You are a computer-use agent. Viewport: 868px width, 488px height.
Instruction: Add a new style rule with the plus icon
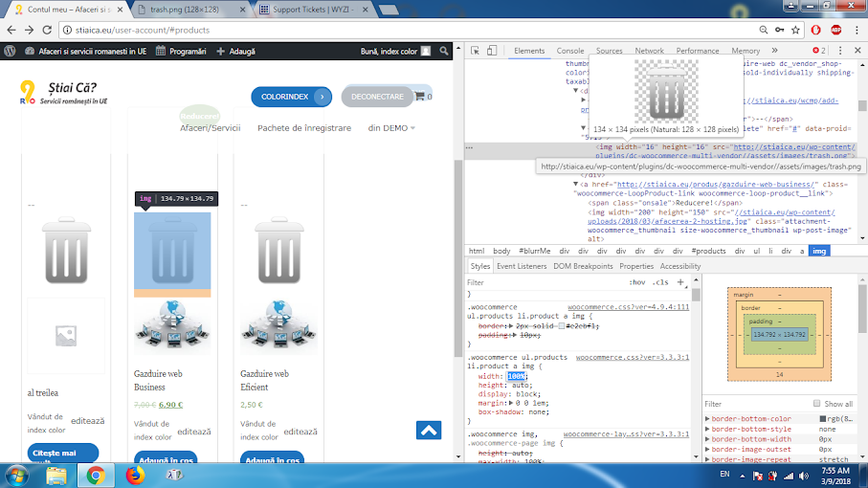click(x=680, y=282)
